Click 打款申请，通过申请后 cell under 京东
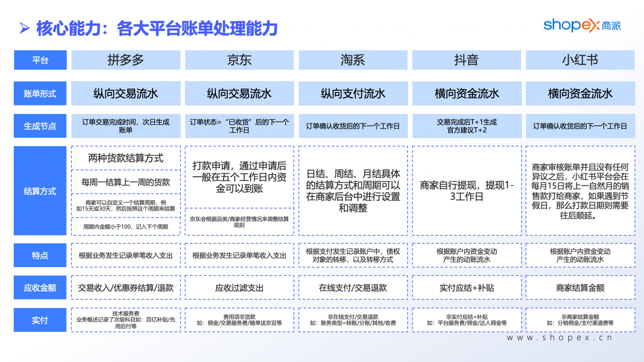 coord(239,177)
